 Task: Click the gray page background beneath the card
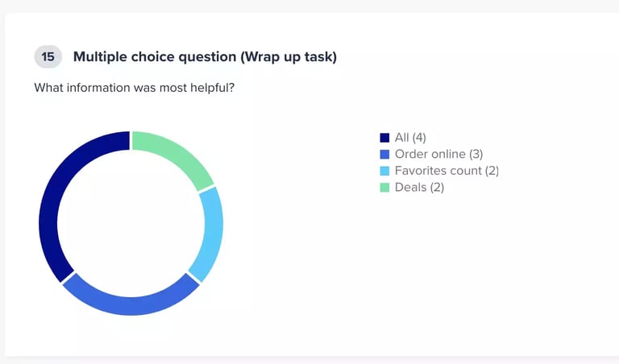tap(309, 360)
